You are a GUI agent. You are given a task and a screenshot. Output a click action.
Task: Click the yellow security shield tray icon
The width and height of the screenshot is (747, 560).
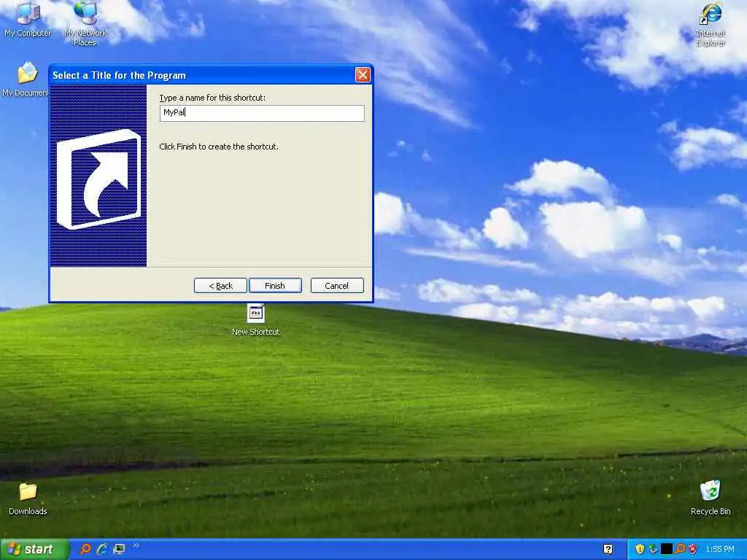640,549
